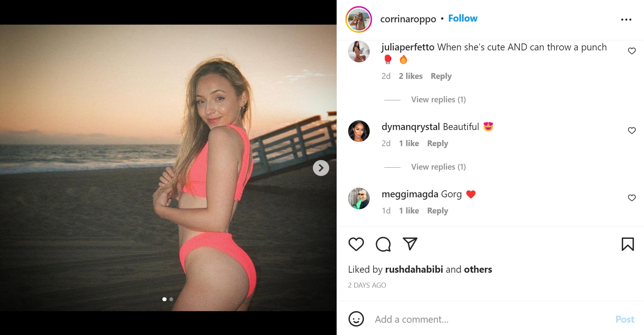Select the second carousel dot indicator
644x335 pixels.
point(171,298)
